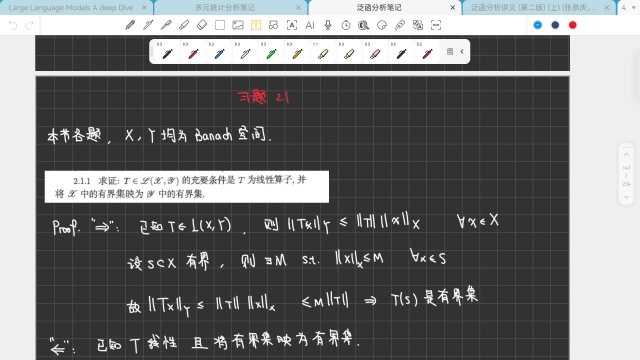Select the highlighter tool in top toolbar
The height and width of the screenshot is (360, 640).
click(x=184, y=25)
